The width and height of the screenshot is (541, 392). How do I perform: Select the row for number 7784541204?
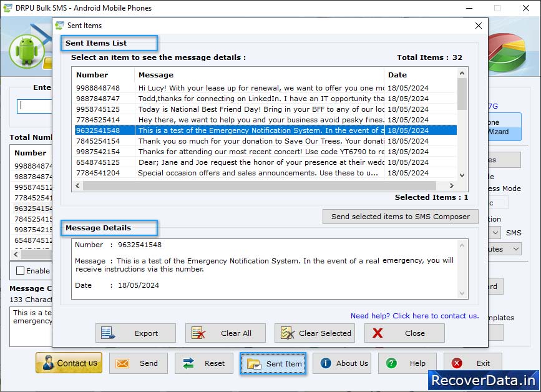coord(266,173)
